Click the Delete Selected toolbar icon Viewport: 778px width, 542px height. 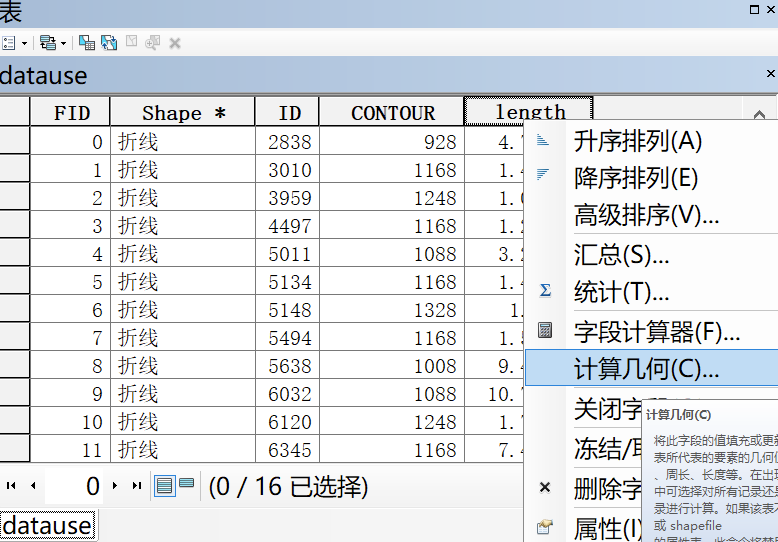coord(175,43)
